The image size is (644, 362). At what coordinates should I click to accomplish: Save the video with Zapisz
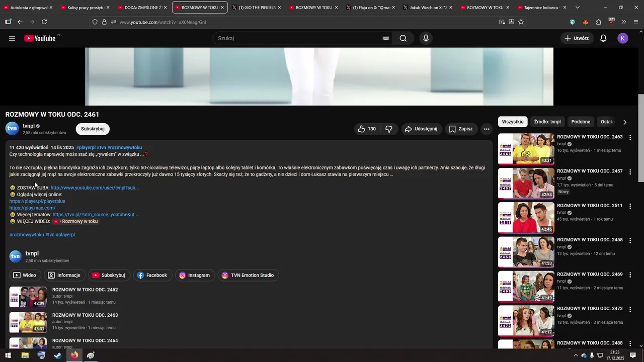461,129
